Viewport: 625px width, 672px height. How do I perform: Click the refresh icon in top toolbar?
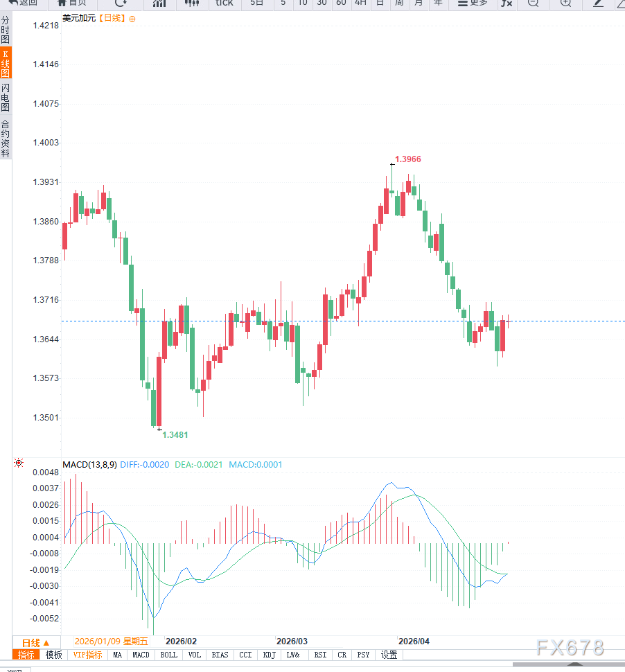[121, 3]
